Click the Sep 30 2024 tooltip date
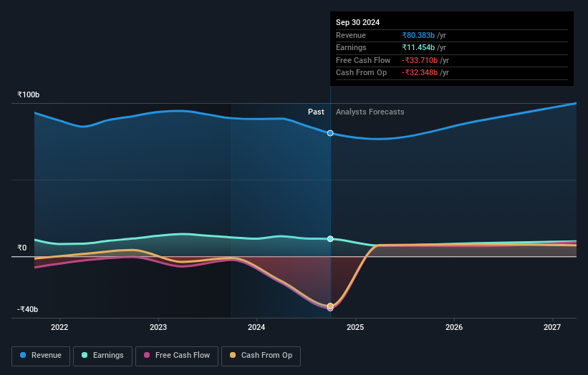This screenshot has height=375, width=588. pyautogui.click(x=358, y=22)
